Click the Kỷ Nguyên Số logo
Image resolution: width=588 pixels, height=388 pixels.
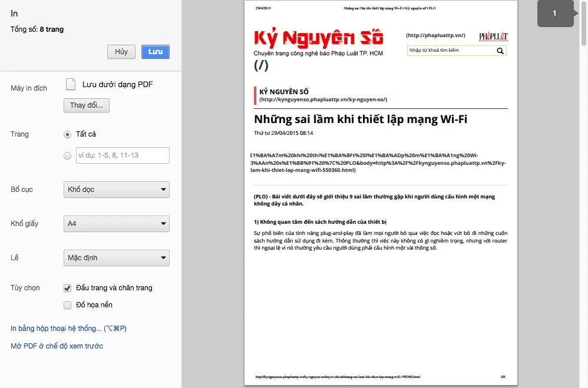coord(318,38)
